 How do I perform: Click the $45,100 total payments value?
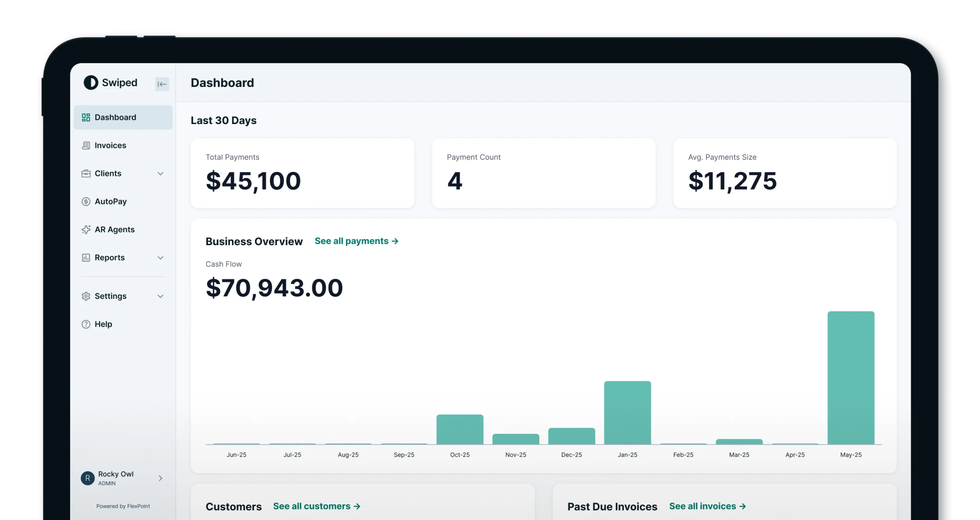253,181
